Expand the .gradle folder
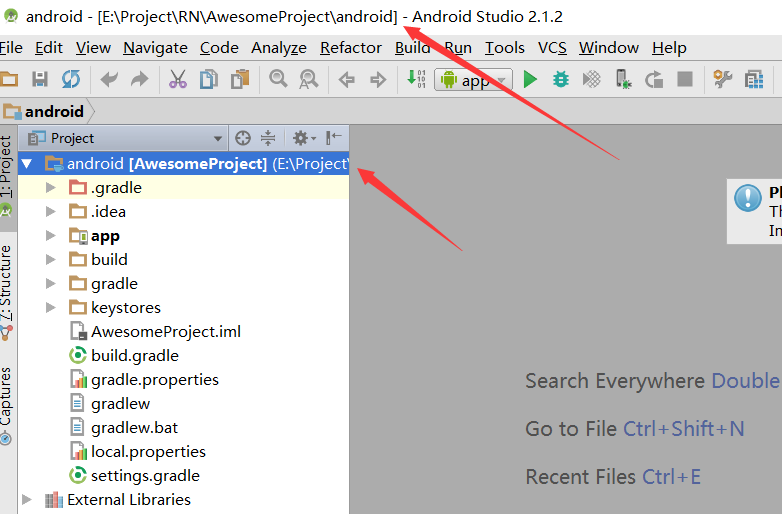 50,187
